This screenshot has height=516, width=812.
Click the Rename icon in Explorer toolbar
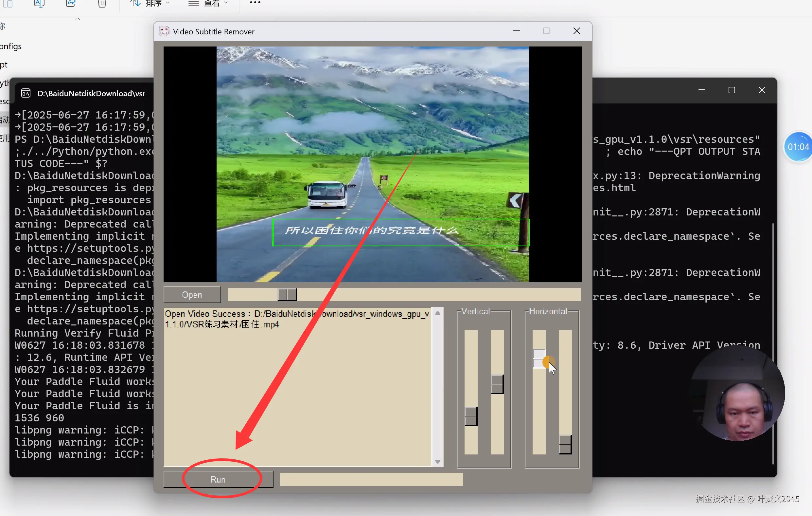tap(40, 3)
